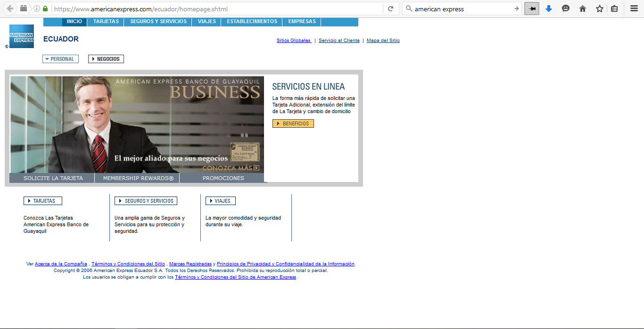The width and height of the screenshot is (644, 329).
Task: Bookmark this page with the star icon
Action: coord(600,8)
